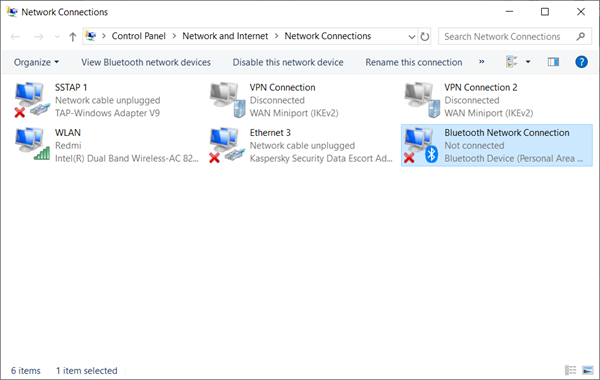Maximize the Network Connections window
Viewport: 600px width, 380px height.
[545, 12]
